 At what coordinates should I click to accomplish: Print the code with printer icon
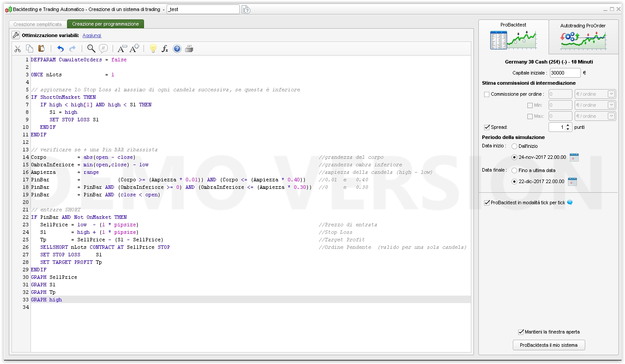click(189, 49)
